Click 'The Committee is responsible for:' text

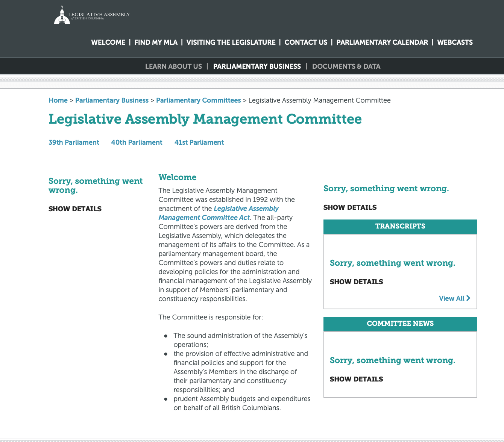point(211,317)
